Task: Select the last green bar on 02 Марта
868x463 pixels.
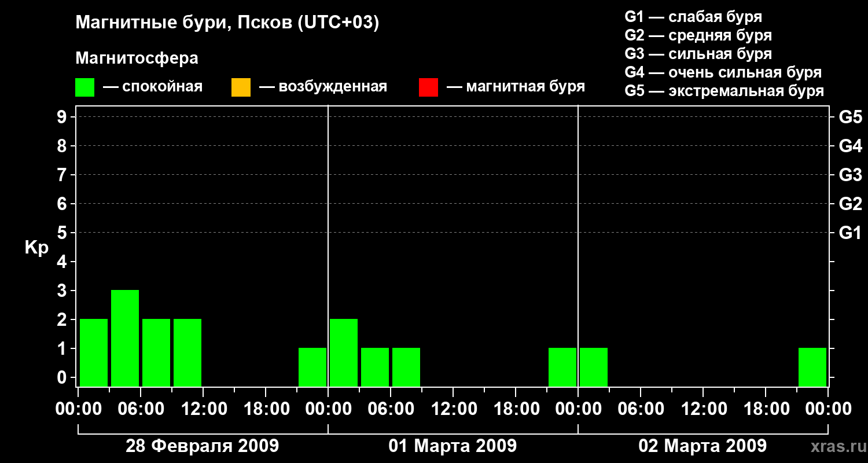Action: pyautogui.click(x=812, y=367)
